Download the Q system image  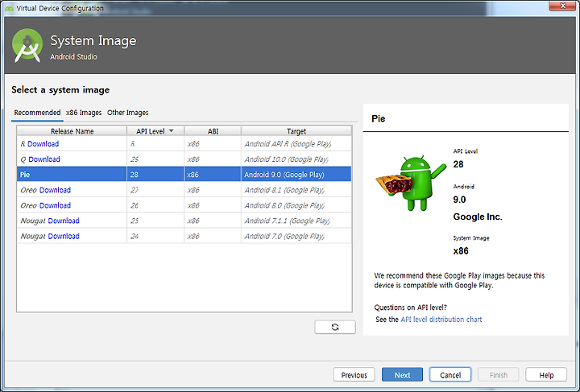pyautogui.click(x=44, y=159)
